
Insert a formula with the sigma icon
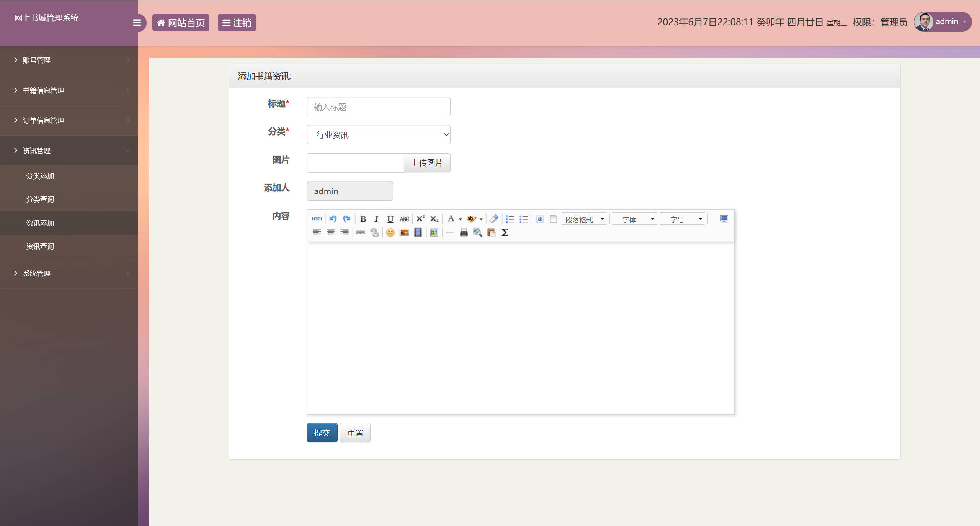coord(505,232)
